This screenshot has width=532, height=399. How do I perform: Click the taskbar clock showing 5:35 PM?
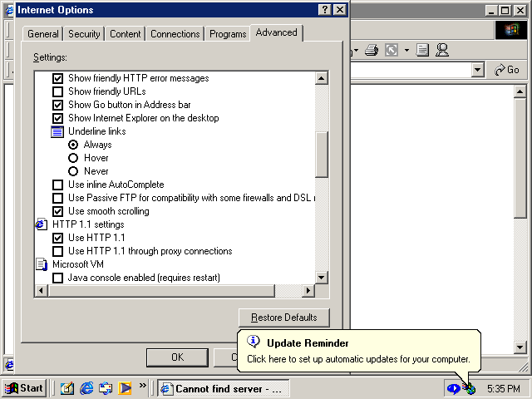pyautogui.click(x=504, y=388)
